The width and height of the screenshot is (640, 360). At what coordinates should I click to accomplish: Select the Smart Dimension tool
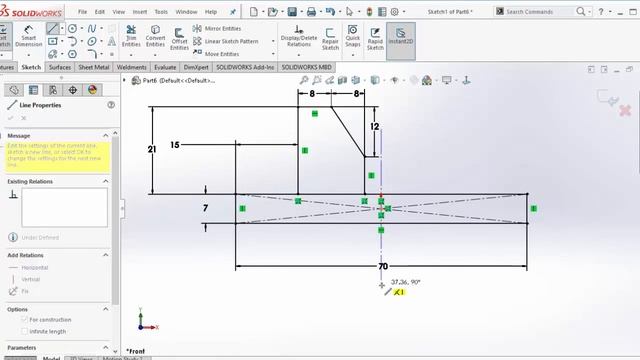(29, 36)
